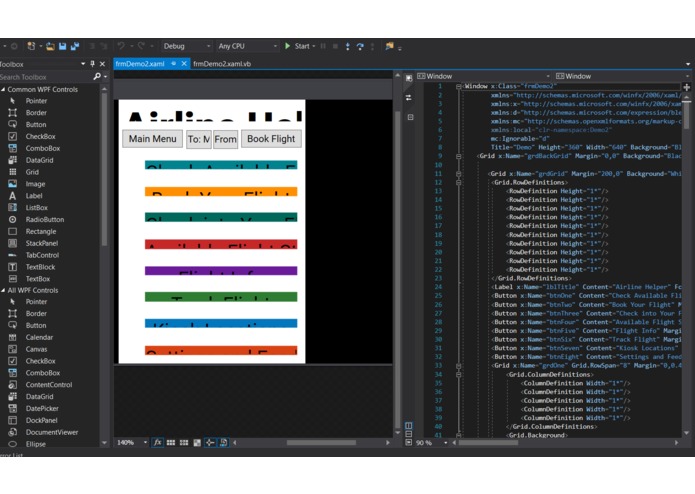
Task: Toggle the fx effects button in designer bar
Action: click(x=157, y=442)
